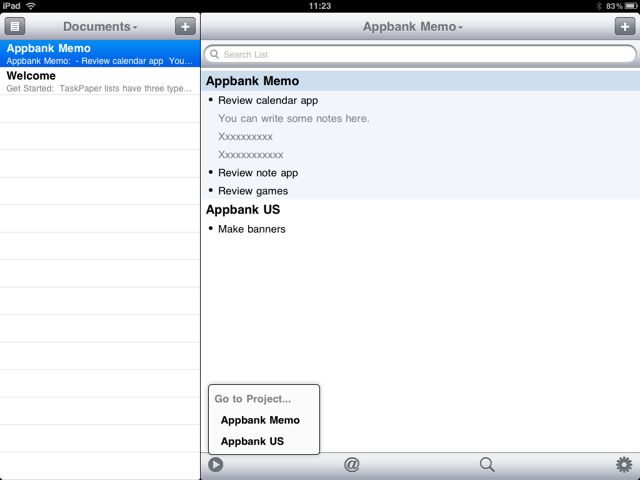
Task: Choose Appbank Memo in Go to Project popup
Action: (x=260, y=420)
